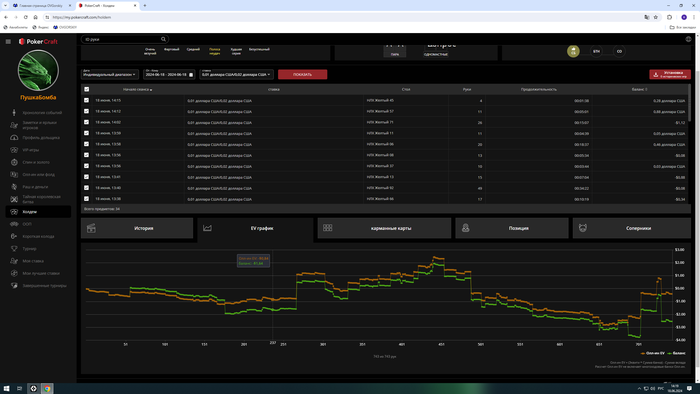The width and height of the screenshot is (700, 394).
Task: Open the calendar icon in the date range field
Action: (191, 75)
